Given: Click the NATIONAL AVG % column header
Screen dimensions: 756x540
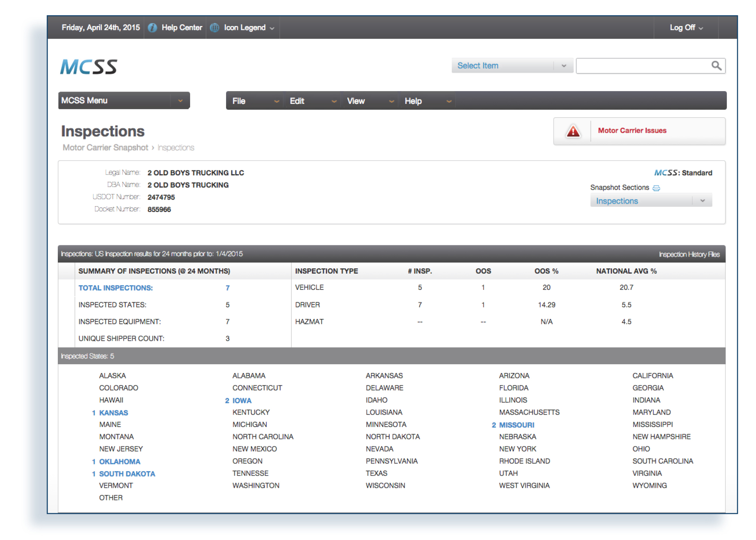Looking at the screenshot, I should pos(626,271).
